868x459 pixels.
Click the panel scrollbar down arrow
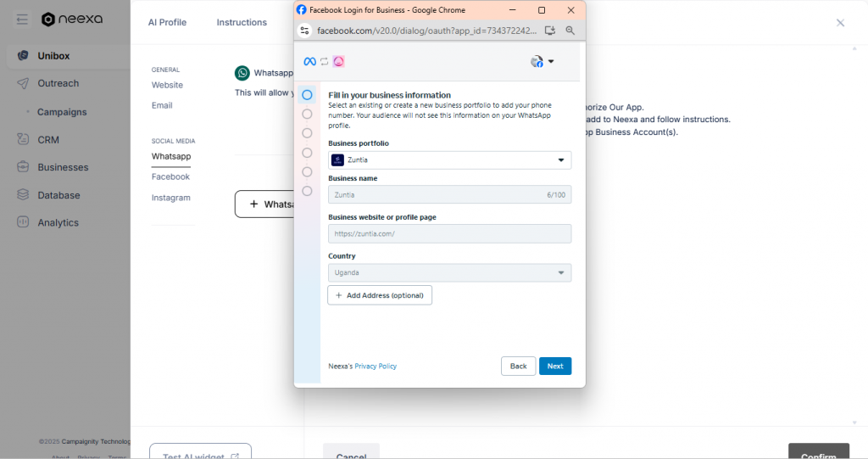854,423
